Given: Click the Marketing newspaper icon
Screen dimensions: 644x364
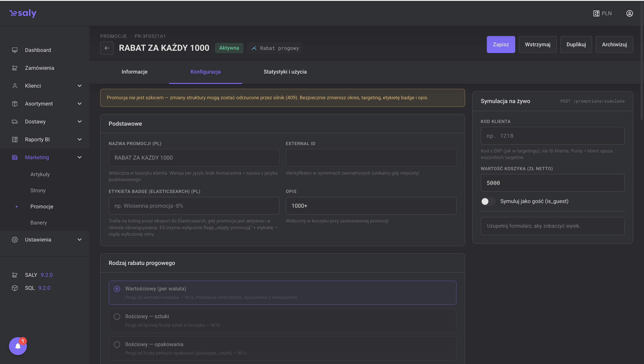Looking at the screenshot, I should coord(15,157).
